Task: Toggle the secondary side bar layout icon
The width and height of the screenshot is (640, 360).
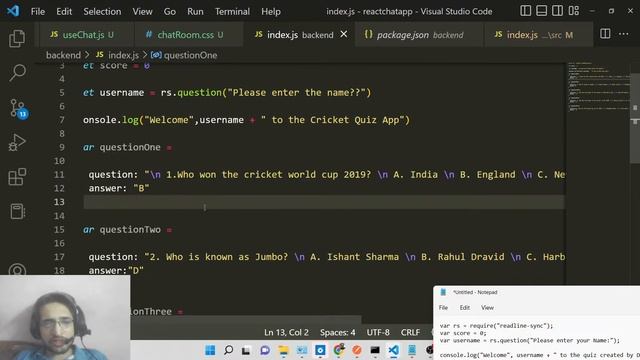Action: [558, 11]
